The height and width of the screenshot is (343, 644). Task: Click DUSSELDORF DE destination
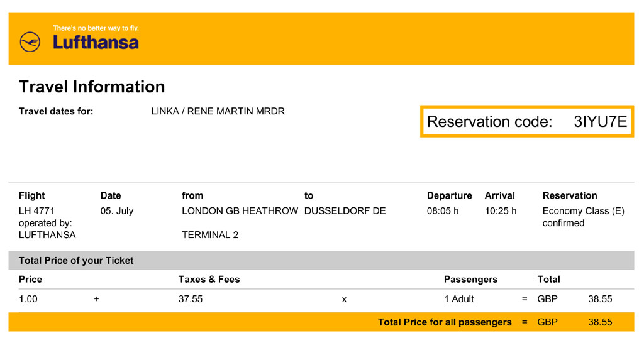(x=345, y=211)
